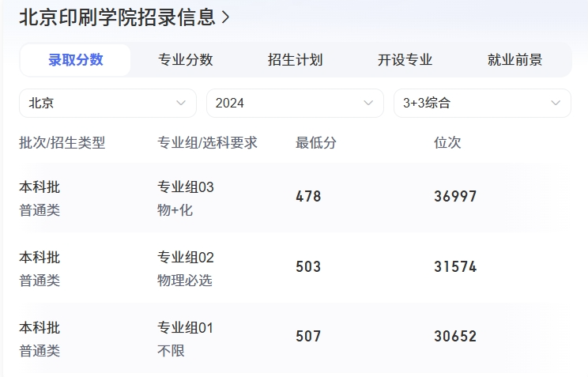Open the 2024 year dropdown

tap(295, 103)
